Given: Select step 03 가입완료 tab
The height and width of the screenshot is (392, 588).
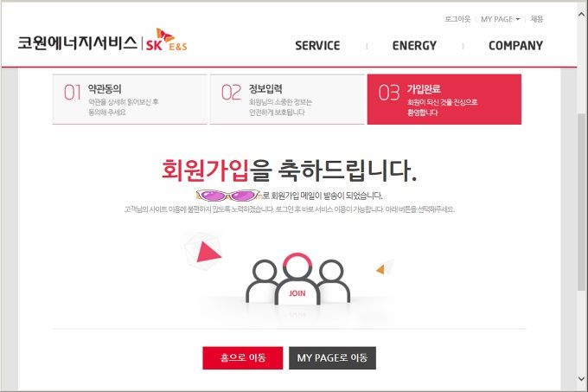Looking at the screenshot, I should click(x=444, y=99).
